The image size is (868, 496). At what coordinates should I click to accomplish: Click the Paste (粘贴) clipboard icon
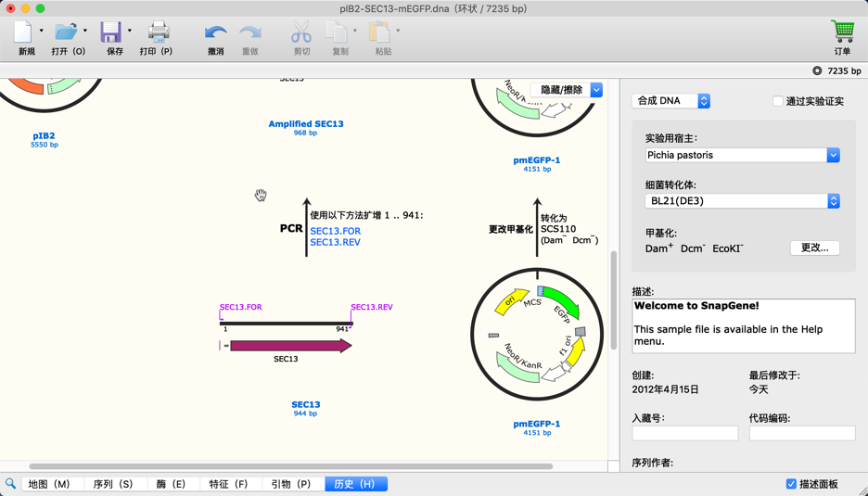[x=379, y=33]
